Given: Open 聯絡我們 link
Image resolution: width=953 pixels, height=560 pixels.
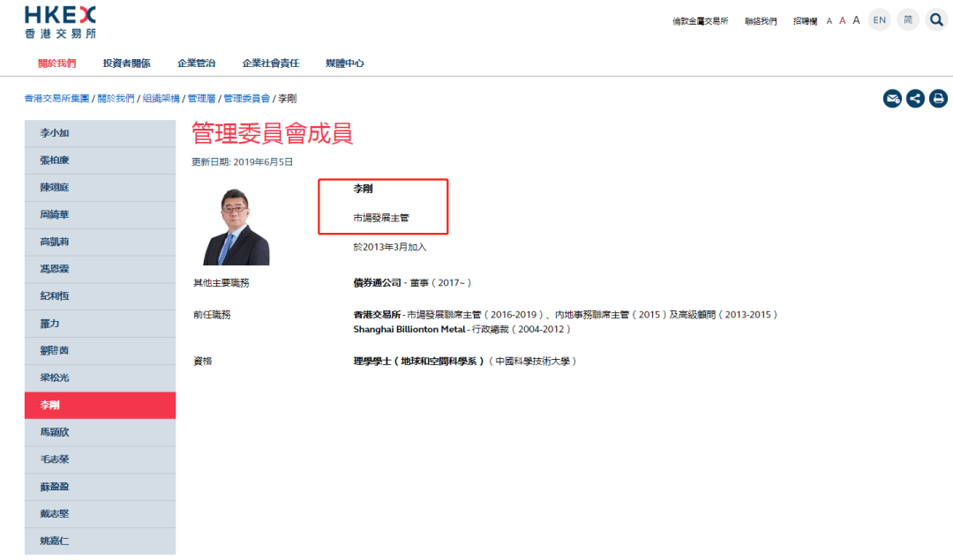Looking at the screenshot, I should tap(761, 21).
